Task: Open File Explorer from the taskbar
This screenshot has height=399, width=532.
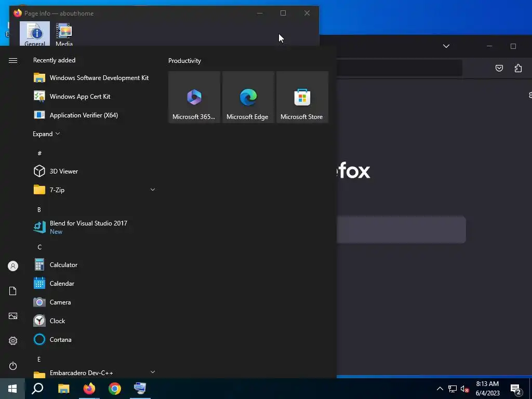Action: pos(64,389)
